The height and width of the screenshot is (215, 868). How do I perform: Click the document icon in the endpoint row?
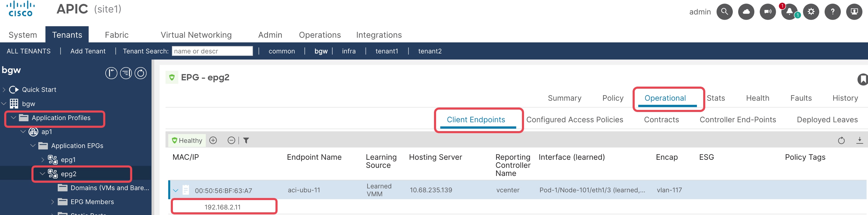point(186,190)
